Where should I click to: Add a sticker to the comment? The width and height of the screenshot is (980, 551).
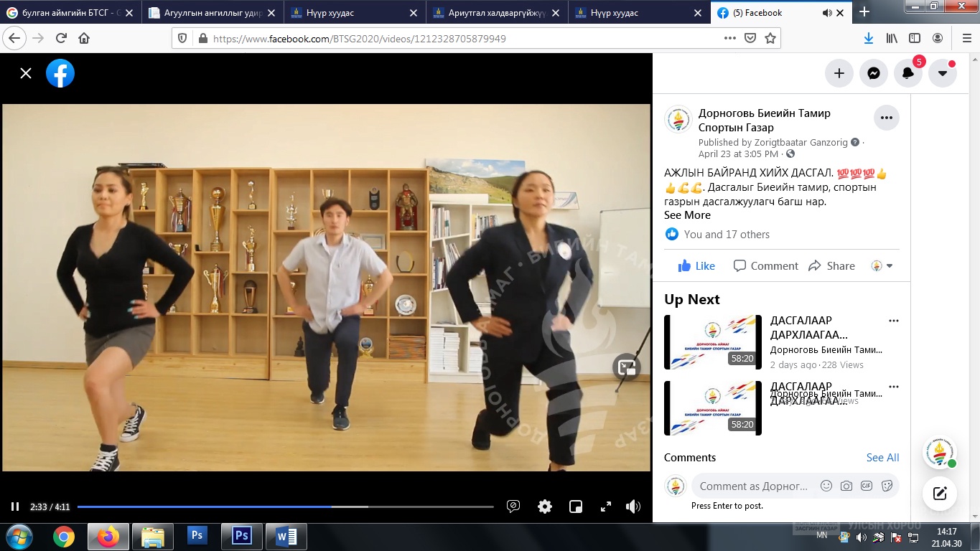pyautogui.click(x=887, y=486)
